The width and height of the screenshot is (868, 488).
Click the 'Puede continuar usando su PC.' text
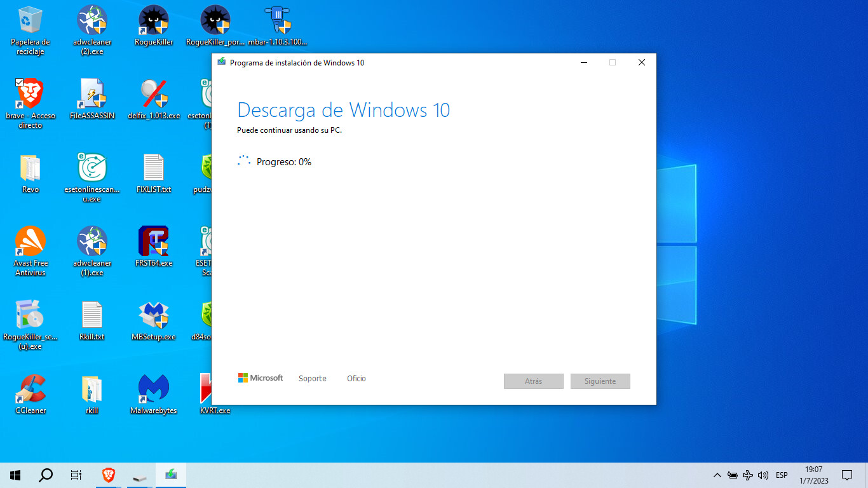(289, 130)
